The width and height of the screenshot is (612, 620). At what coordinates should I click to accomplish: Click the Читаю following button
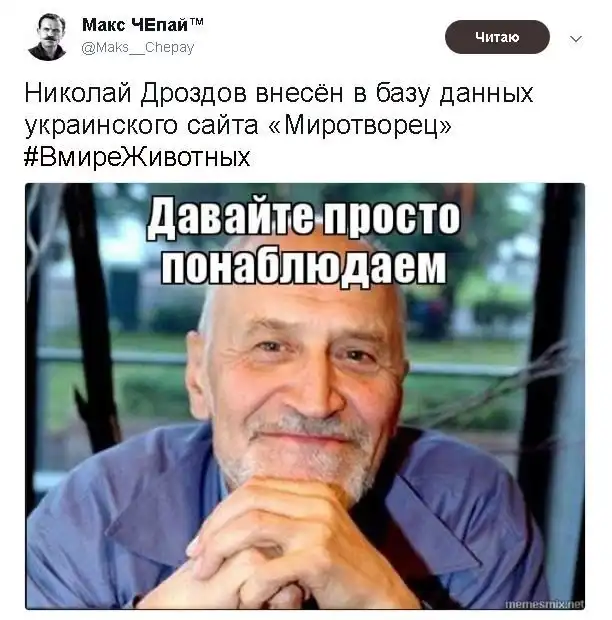[497, 37]
